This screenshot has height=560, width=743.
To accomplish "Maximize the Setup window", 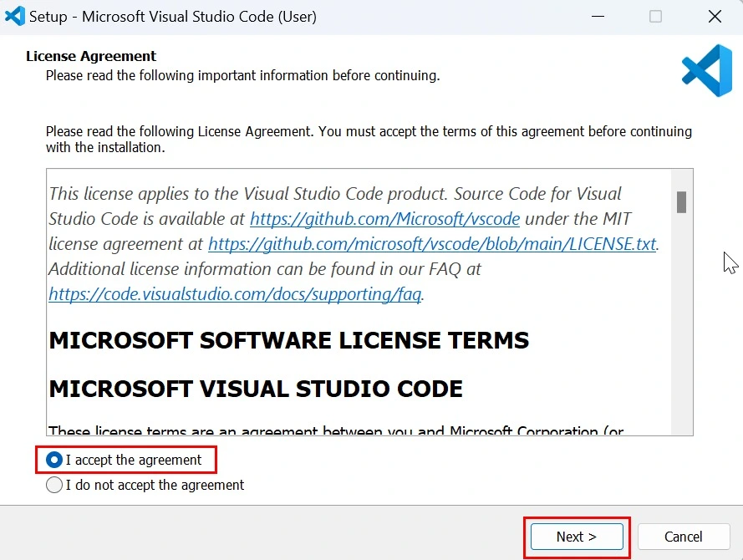I will tap(655, 16).
